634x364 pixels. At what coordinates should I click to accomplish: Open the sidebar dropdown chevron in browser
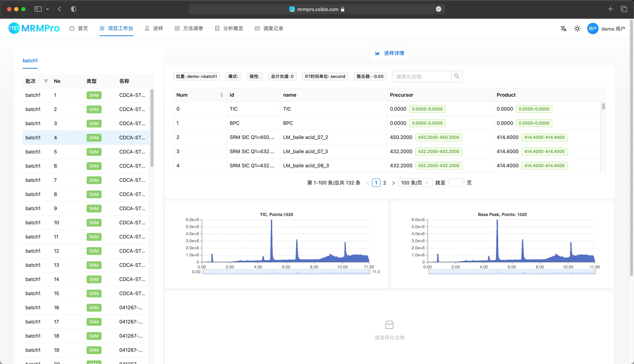click(x=47, y=9)
